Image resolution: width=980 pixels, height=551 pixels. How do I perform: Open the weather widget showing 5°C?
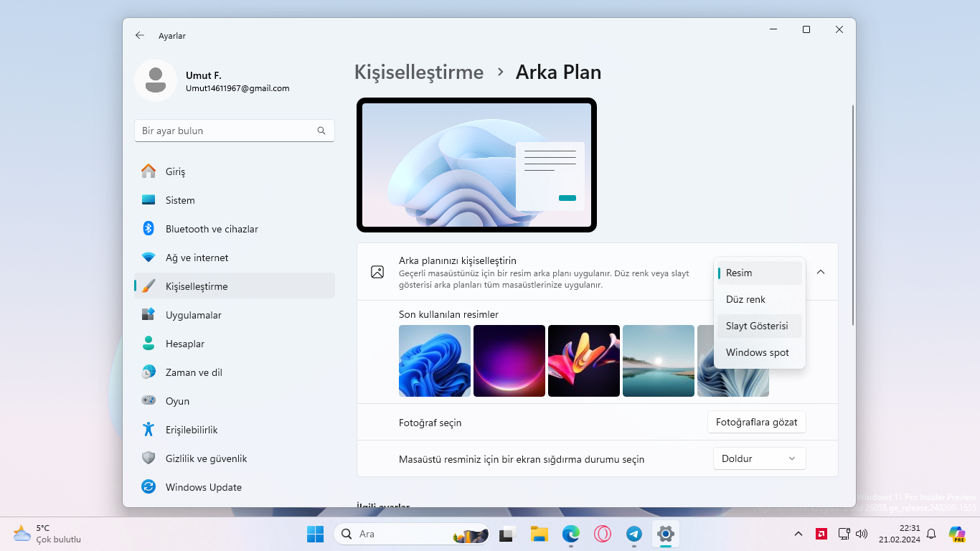tap(47, 534)
